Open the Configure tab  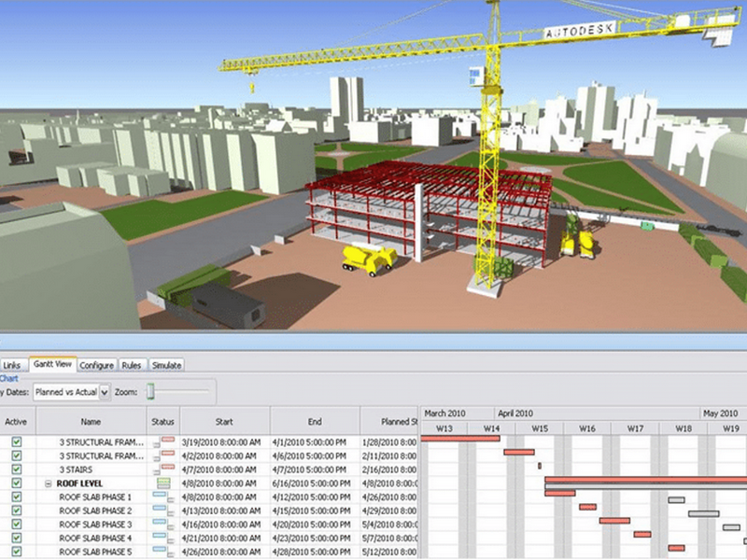[x=97, y=365]
